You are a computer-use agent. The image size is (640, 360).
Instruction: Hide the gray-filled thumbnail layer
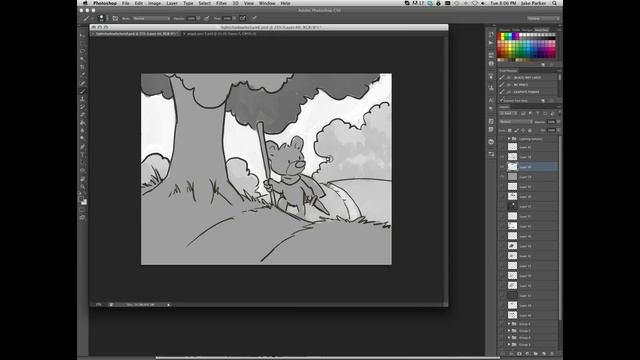click(502, 176)
